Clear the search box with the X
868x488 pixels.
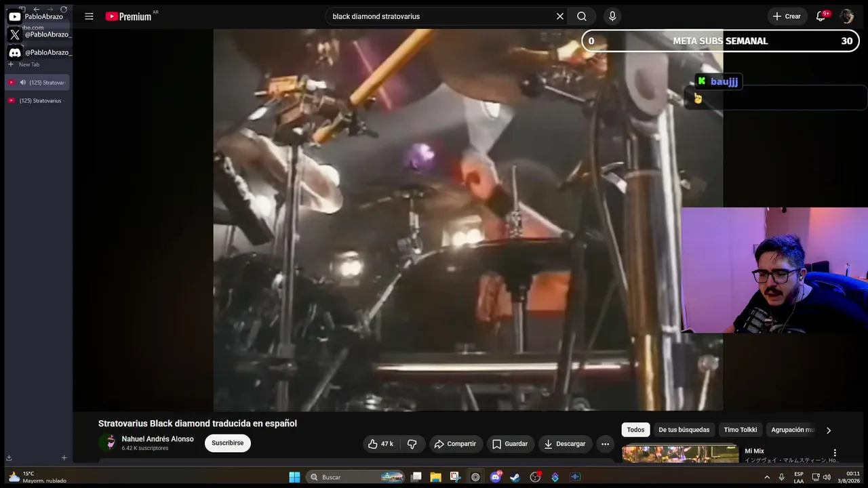click(560, 16)
